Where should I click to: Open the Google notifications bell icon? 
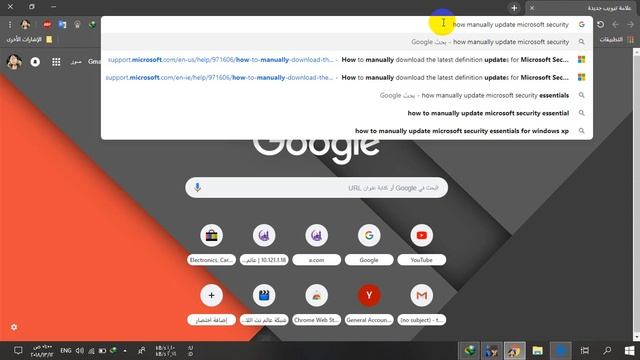click(35, 62)
